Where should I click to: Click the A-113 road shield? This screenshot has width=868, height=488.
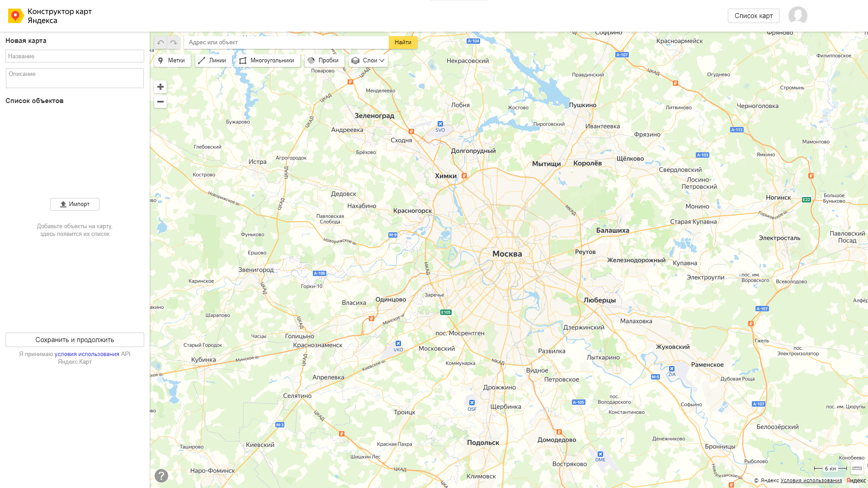tap(737, 130)
